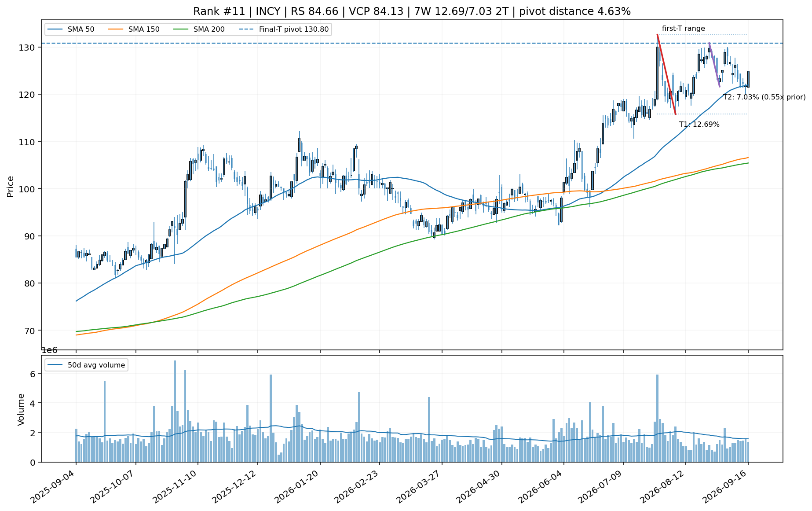Image resolution: width=812 pixels, height=511 pixels.
Task: Click the x-axis date '2026-03-27'
Action: coord(419,487)
